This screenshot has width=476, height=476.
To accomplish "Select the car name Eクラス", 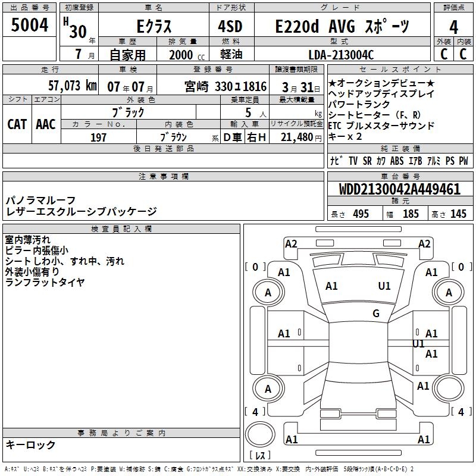I will pos(154,26).
